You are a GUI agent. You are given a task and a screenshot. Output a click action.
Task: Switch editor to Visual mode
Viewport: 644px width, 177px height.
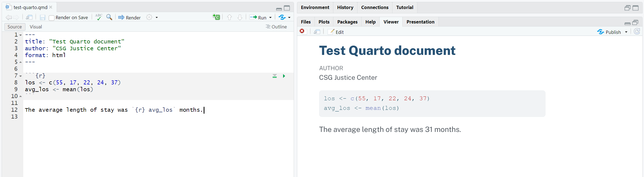pos(36,27)
